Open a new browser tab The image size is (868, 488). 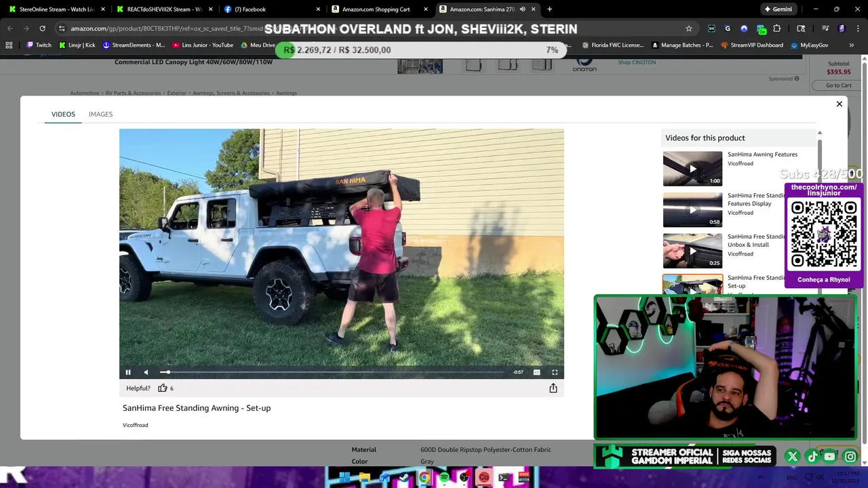tap(549, 9)
